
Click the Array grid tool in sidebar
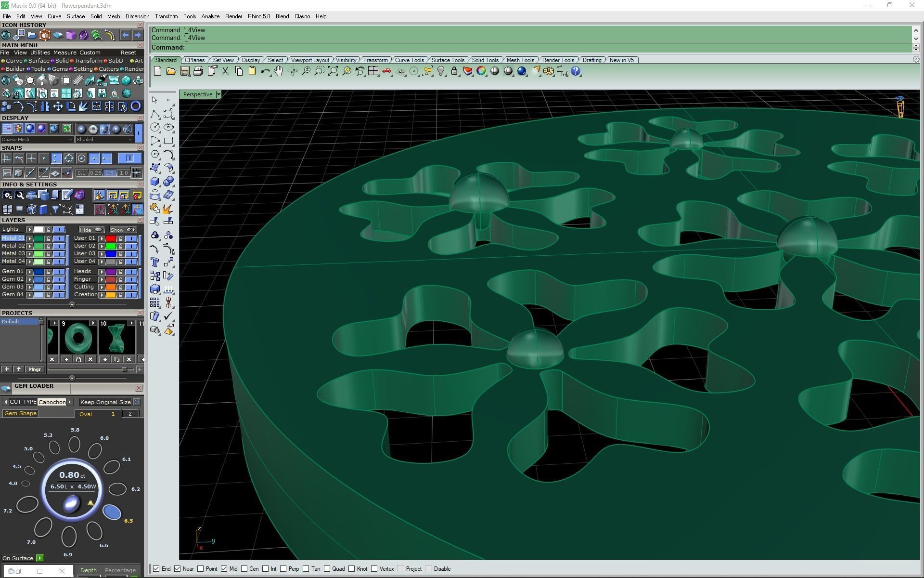(154, 302)
